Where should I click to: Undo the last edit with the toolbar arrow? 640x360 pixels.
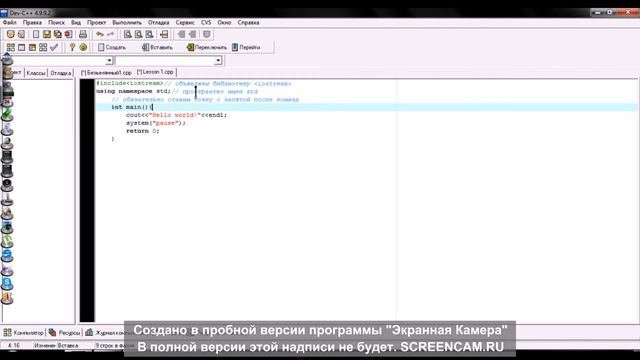click(x=100, y=34)
